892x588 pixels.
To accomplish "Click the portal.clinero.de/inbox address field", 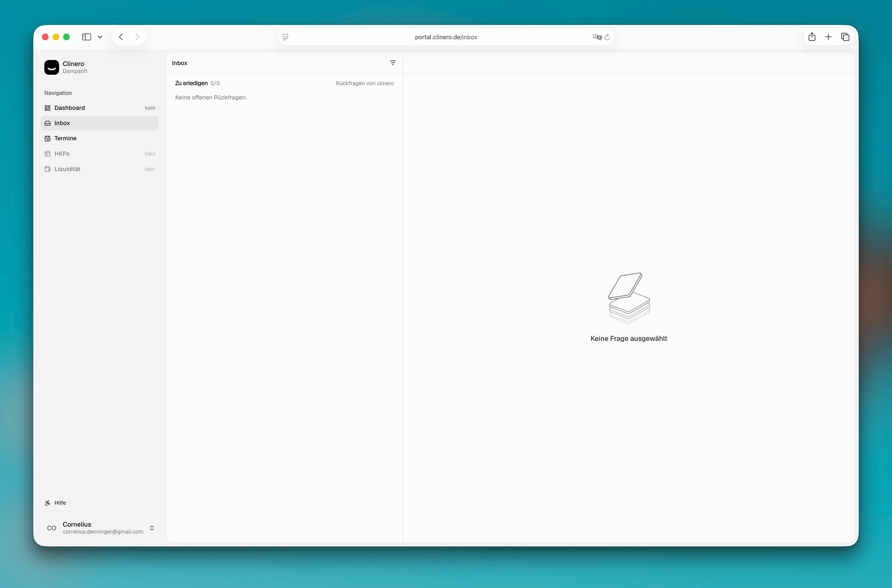I will pyautogui.click(x=446, y=37).
